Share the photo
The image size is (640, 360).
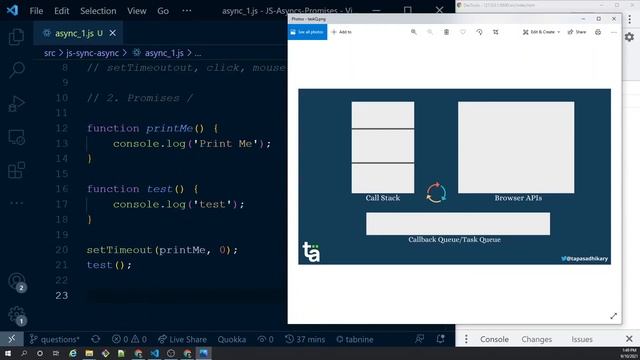point(577,32)
